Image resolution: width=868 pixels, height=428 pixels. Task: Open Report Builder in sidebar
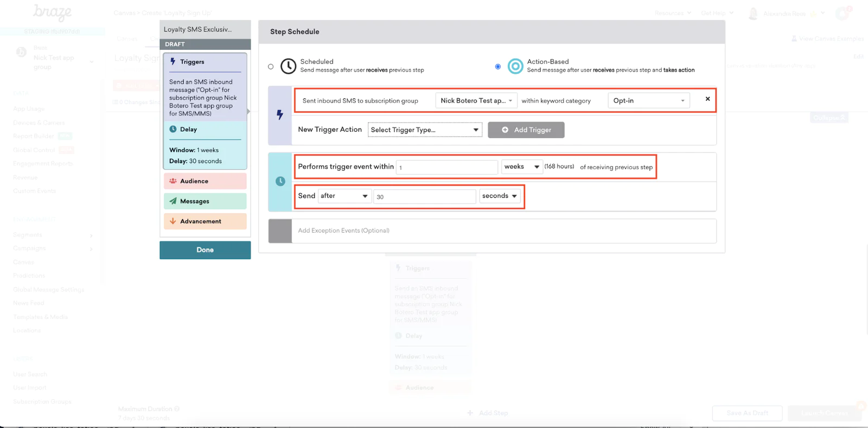pyautogui.click(x=34, y=136)
